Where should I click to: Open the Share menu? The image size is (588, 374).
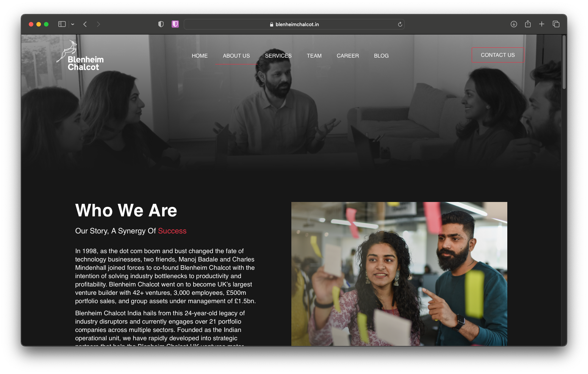click(x=528, y=24)
